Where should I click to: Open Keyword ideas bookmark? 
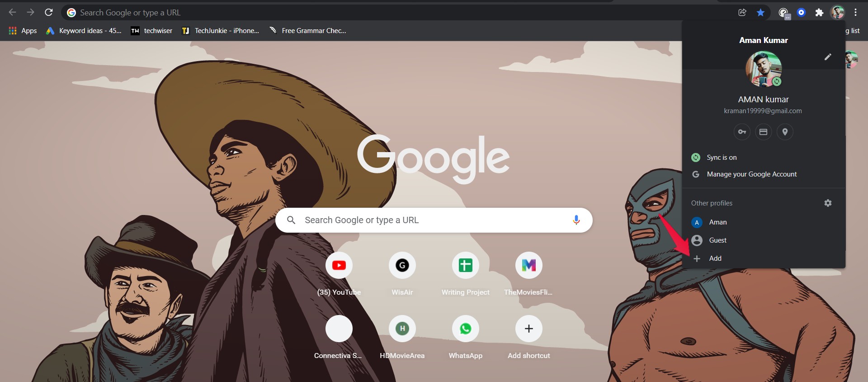pyautogui.click(x=84, y=31)
